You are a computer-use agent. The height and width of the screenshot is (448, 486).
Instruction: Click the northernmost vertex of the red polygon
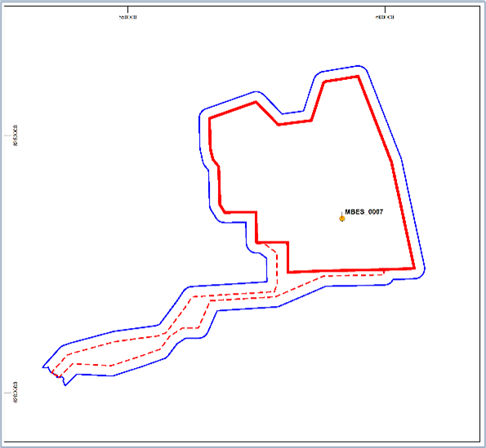click(x=358, y=77)
